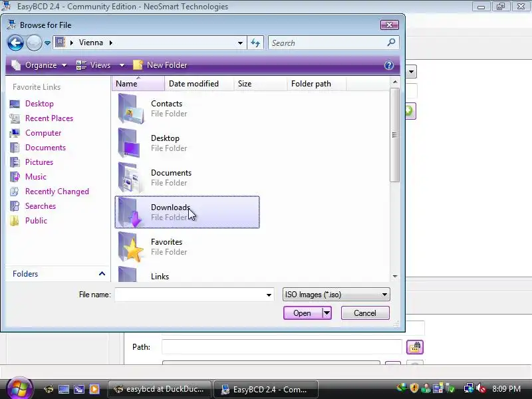The image size is (532, 399).
Task: Select the Desktop folder icon in file list
Action: tap(130, 143)
